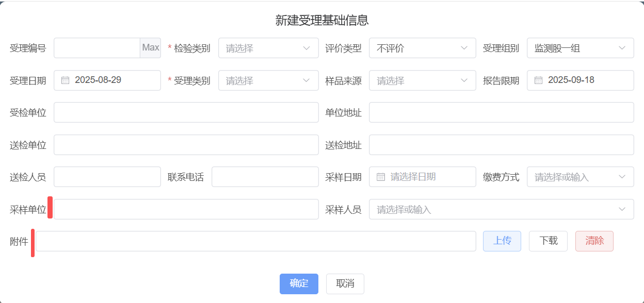Screen dimensions: 644x303
Task: Click the 报告限期 date field 2025-09-18
Action: point(580,80)
